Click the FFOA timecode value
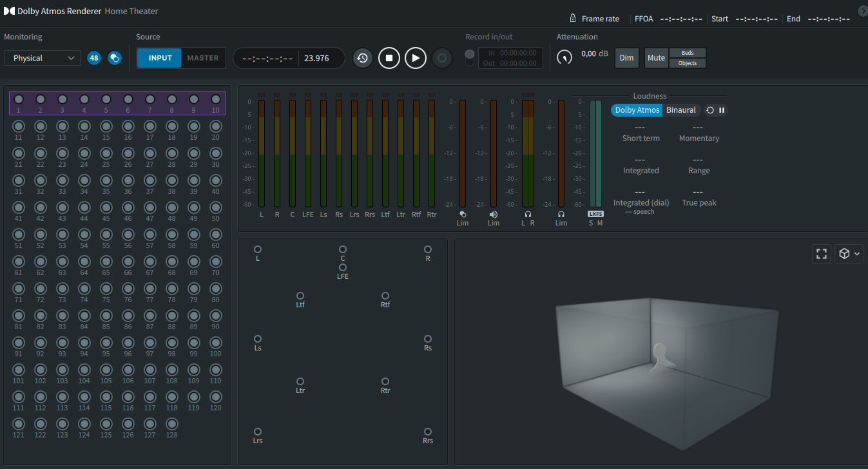The height and width of the screenshot is (469, 868). coord(681,19)
